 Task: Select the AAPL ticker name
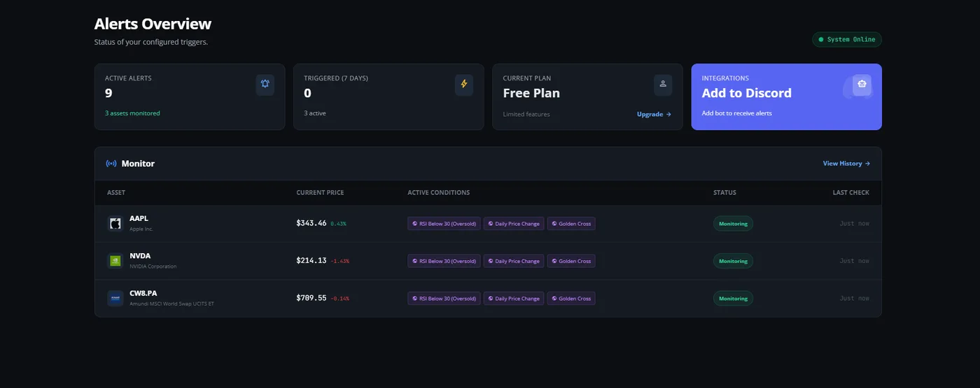[x=139, y=218]
